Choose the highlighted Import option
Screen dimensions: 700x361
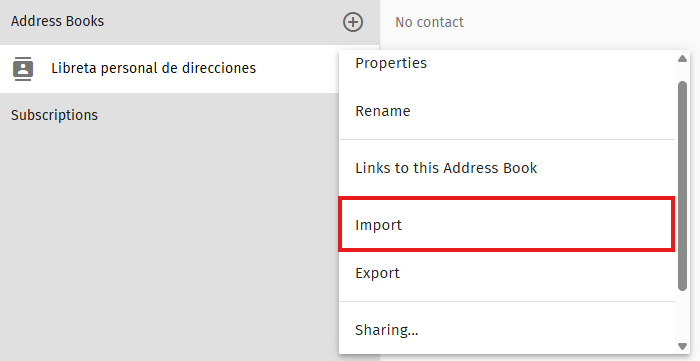tap(507, 225)
